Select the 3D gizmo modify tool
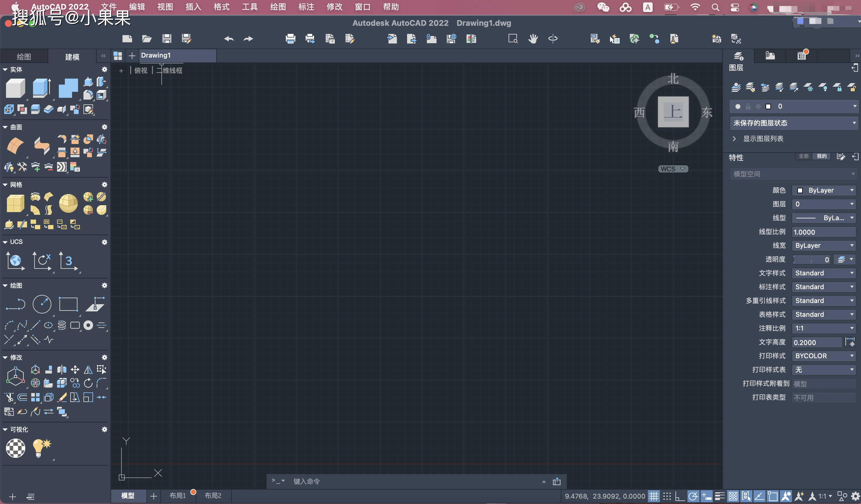861x504 pixels. pos(15,376)
